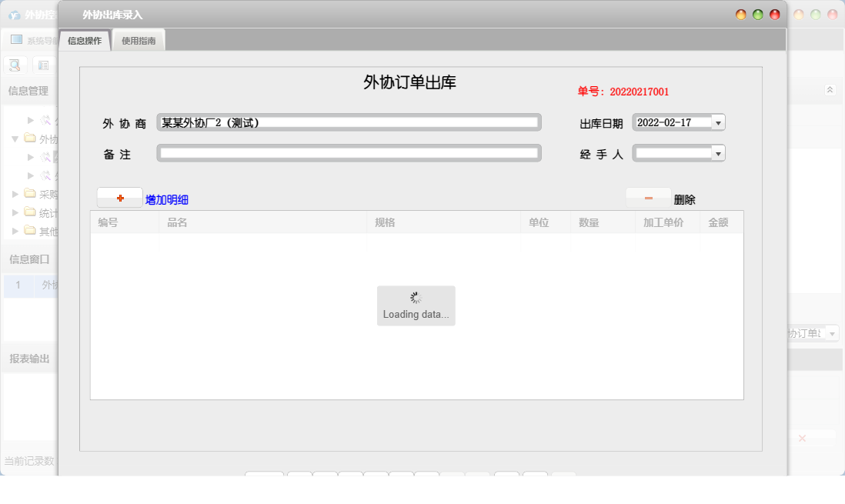Click the 品名 column header

263,222
